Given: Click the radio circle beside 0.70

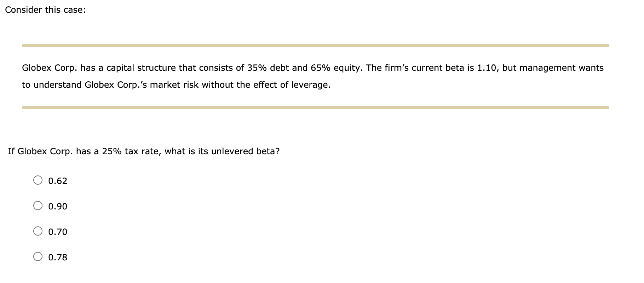Looking at the screenshot, I should [38, 231].
